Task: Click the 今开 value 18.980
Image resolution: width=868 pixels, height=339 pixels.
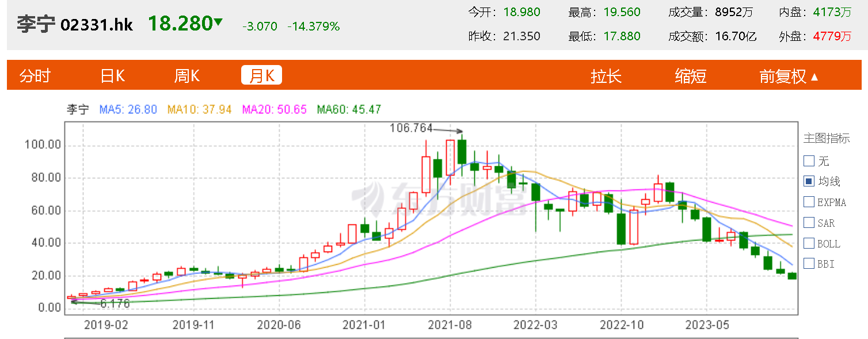Action: [x=522, y=12]
